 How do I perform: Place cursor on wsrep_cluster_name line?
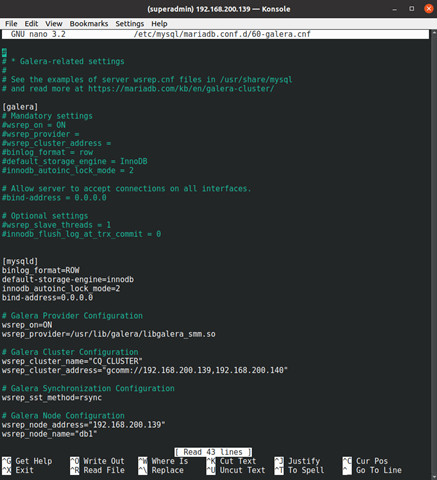pyautogui.click(x=72, y=361)
